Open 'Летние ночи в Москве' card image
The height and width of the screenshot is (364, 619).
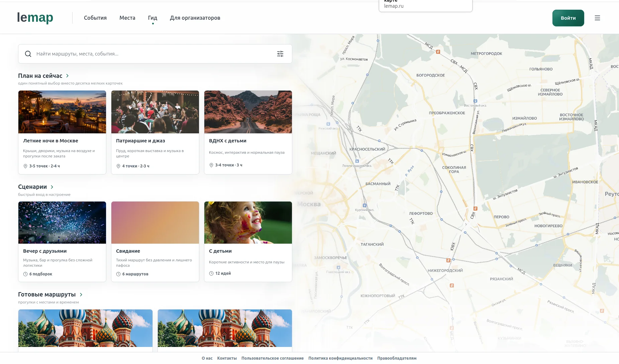pyautogui.click(x=62, y=112)
